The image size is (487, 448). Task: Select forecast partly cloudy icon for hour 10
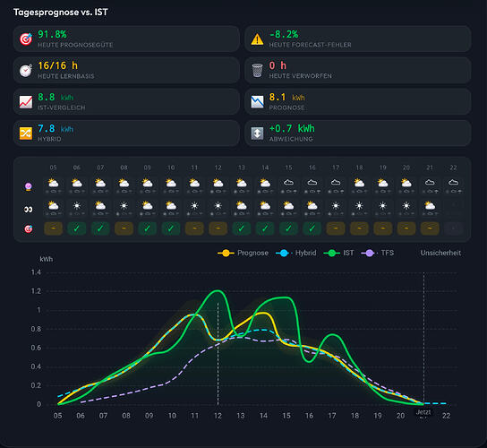coord(171,183)
